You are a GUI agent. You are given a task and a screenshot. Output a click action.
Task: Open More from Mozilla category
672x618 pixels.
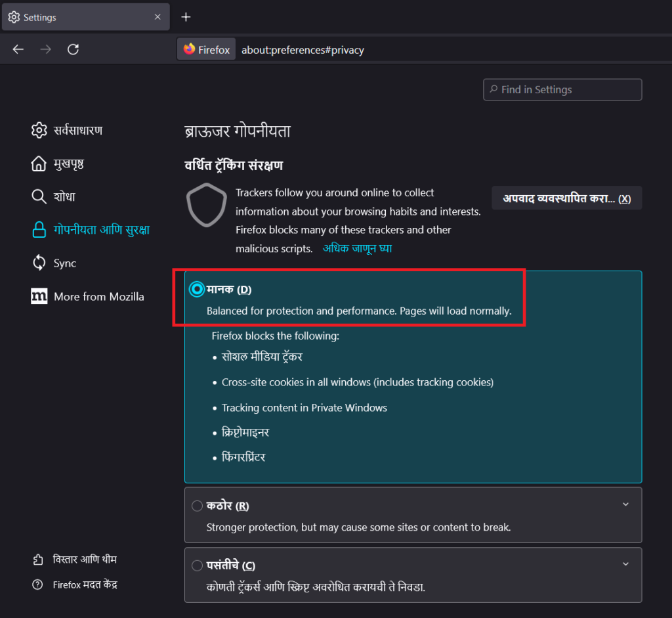coord(99,297)
